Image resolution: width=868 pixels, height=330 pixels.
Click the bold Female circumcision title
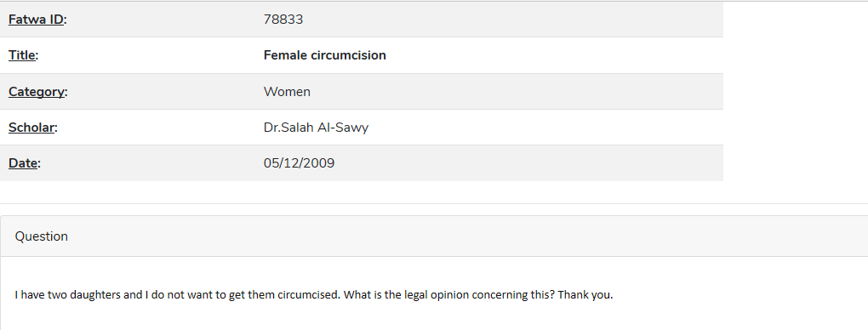pyautogui.click(x=325, y=55)
